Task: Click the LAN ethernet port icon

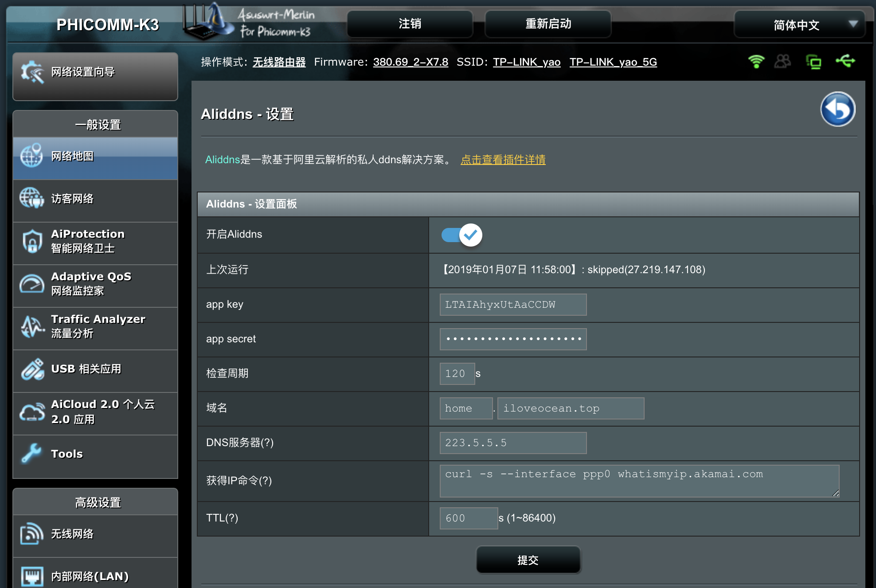Action: click(32, 576)
